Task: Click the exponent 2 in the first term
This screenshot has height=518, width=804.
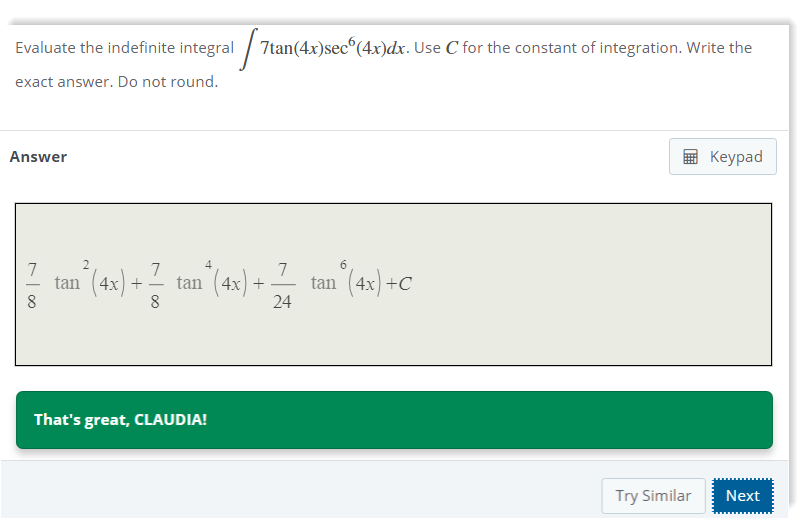Action: coord(86,264)
